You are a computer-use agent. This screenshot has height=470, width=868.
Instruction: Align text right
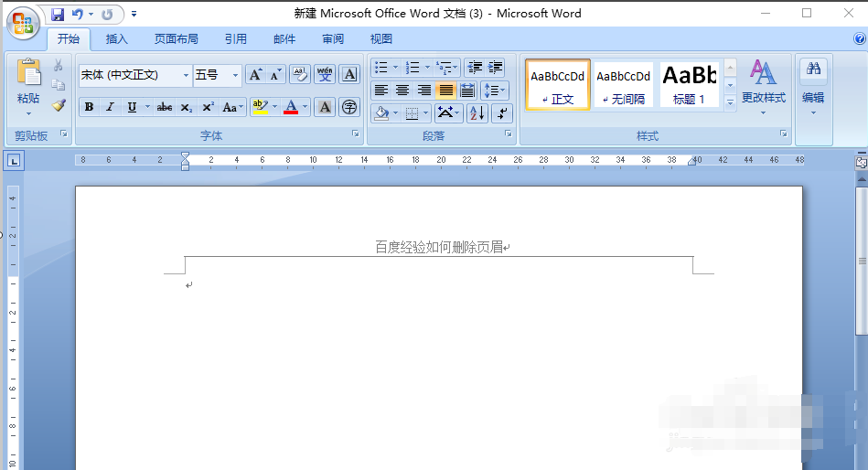pyautogui.click(x=424, y=91)
